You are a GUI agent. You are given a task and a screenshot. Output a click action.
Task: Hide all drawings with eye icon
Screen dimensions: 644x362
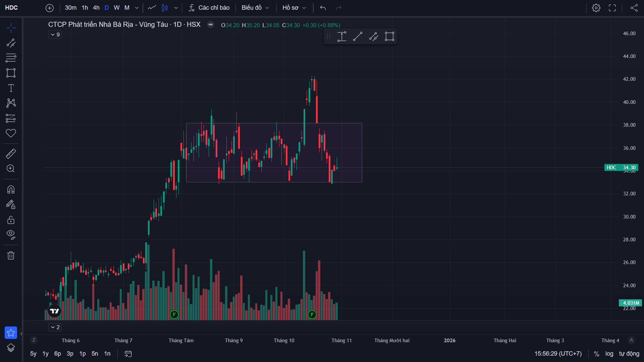[11, 235]
